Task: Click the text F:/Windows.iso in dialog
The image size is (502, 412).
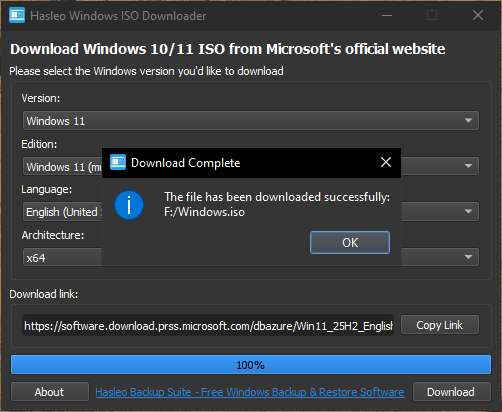Action: point(204,212)
